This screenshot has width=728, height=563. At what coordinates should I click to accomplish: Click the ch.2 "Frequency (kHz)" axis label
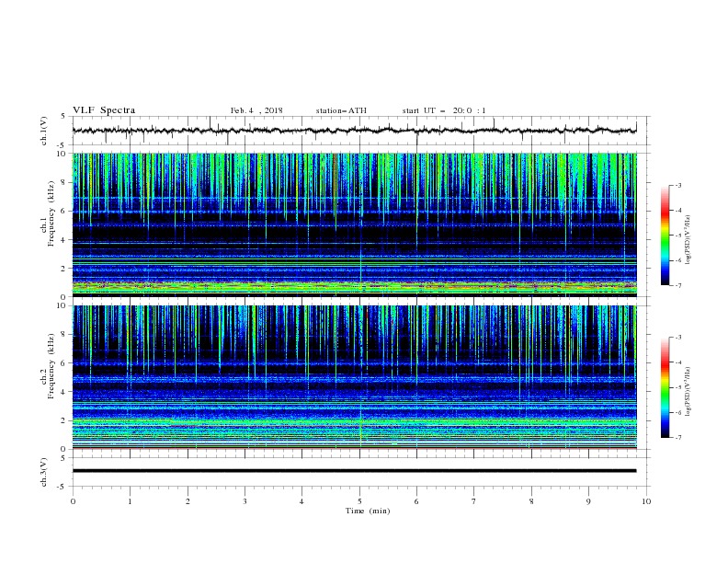tap(51, 366)
